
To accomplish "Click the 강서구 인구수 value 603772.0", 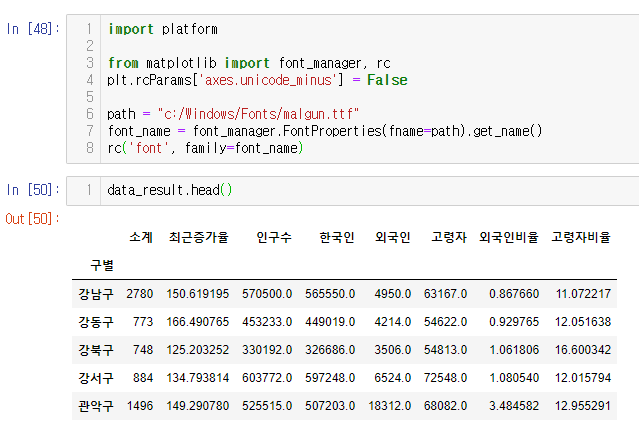I will tap(264, 379).
